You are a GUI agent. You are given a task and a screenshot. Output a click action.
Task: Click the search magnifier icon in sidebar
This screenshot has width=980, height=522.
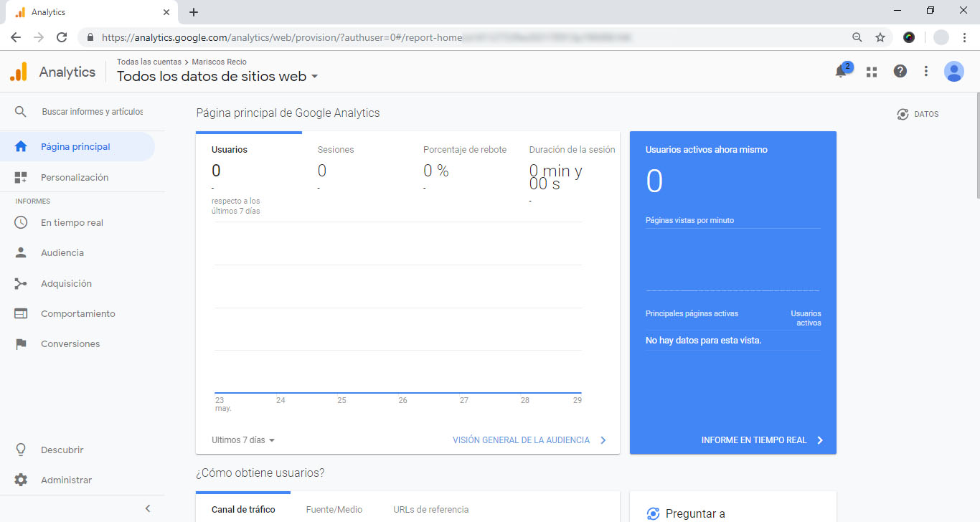[x=21, y=112]
